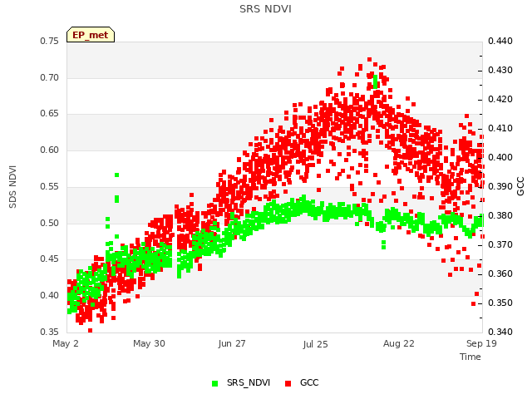Click the 0.50 left axis value
This screenshot has width=532, height=399.
[50, 224]
